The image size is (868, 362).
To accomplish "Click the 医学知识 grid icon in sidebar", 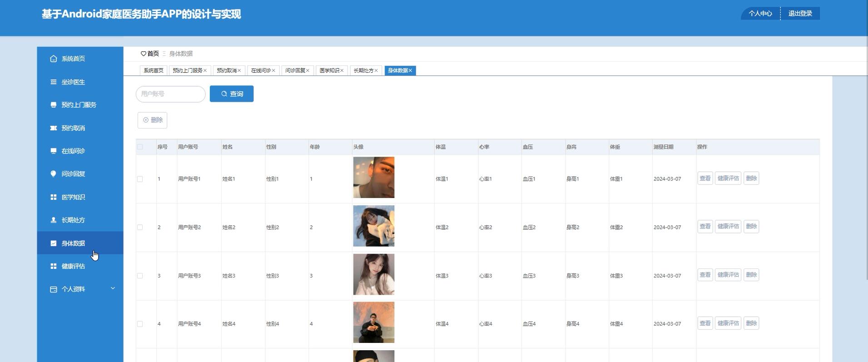I will click(x=54, y=197).
